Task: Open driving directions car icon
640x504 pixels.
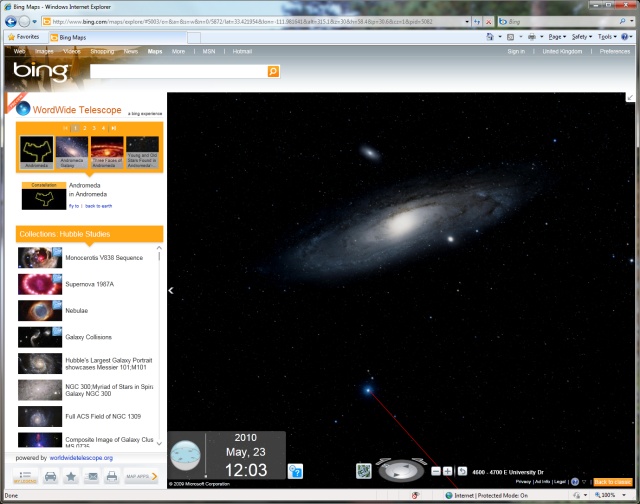Action: [x=51, y=476]
